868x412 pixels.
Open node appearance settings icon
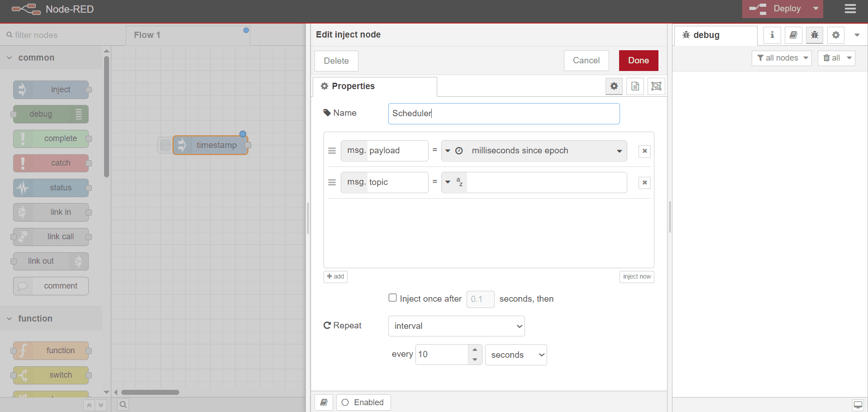(x=656, y=86)
